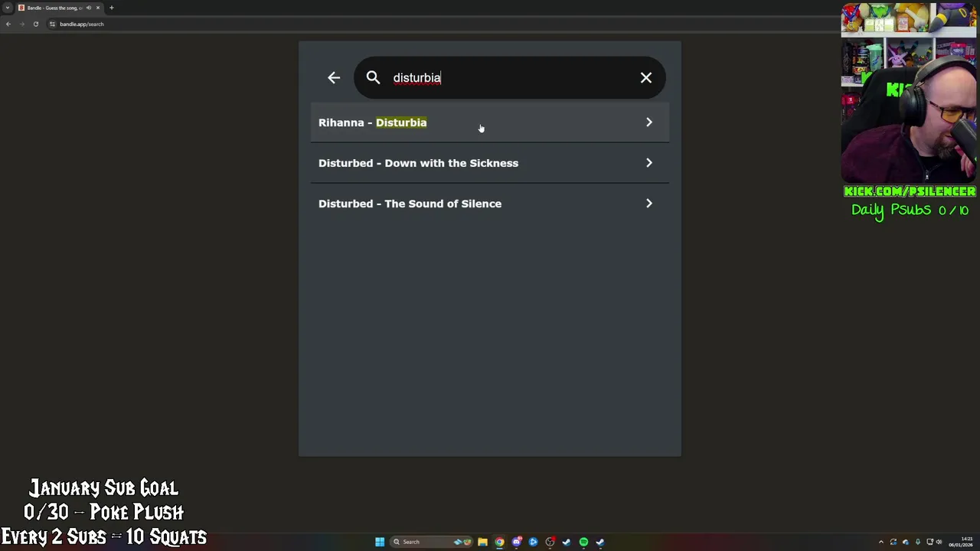Select Rihanna - Disturbia result
The image size is (980, 551).
click(x=490, y=122)
